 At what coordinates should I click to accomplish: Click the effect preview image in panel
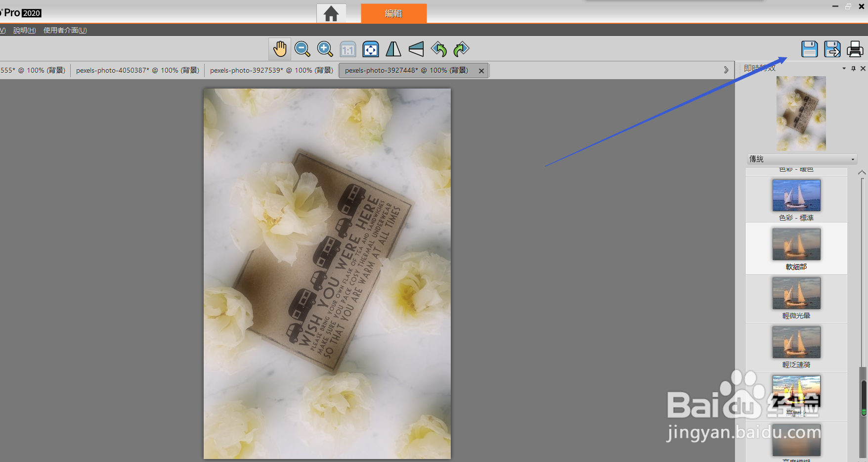(801, 113)
